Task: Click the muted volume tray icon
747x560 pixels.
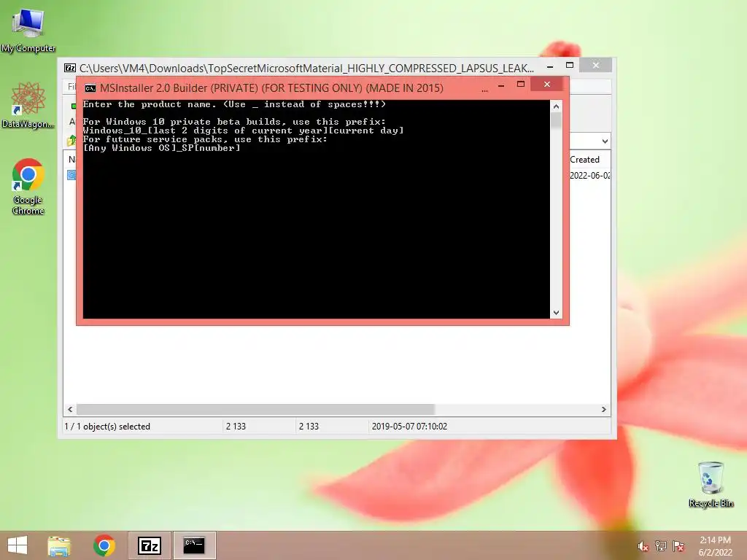Action: pos(643,546)
